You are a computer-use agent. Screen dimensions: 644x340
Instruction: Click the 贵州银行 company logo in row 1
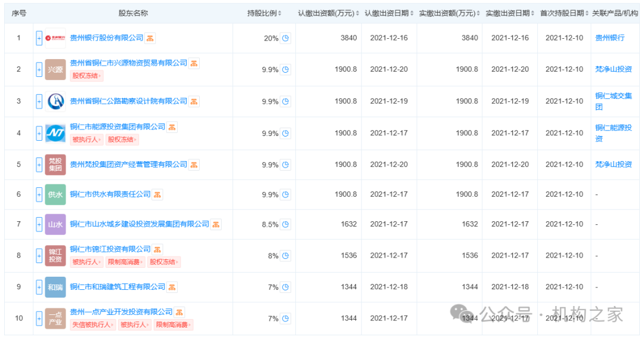click(x=55, y=38)
